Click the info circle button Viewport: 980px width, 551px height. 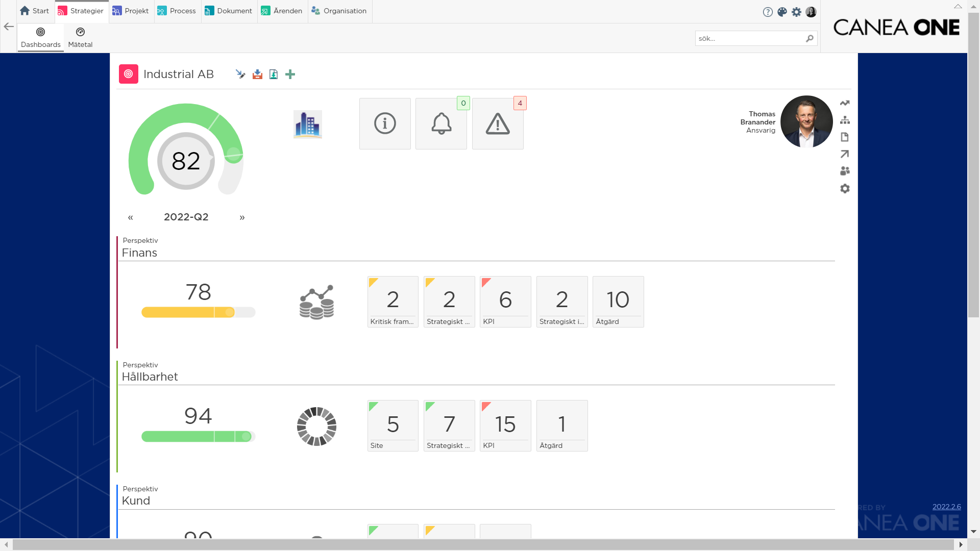pyautogui.click(x=385, y=123)
